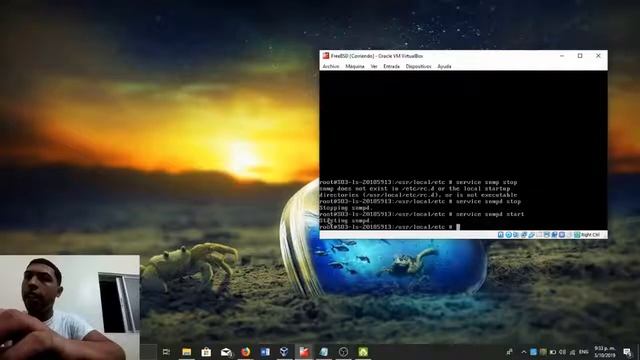The width and height of the screenshot is (640, 360).
Task: Click the recording indicator in VM status bar
Action: [x=554, y=235]
